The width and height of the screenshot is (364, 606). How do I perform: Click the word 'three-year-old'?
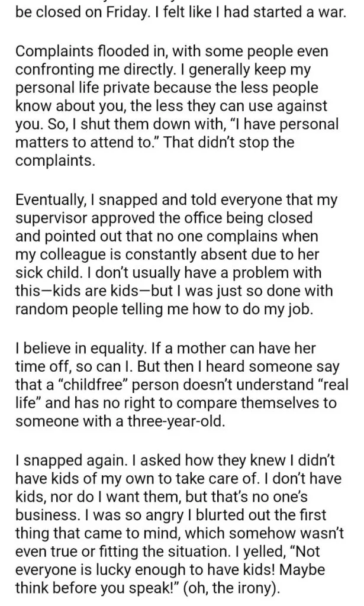[176, 421]
